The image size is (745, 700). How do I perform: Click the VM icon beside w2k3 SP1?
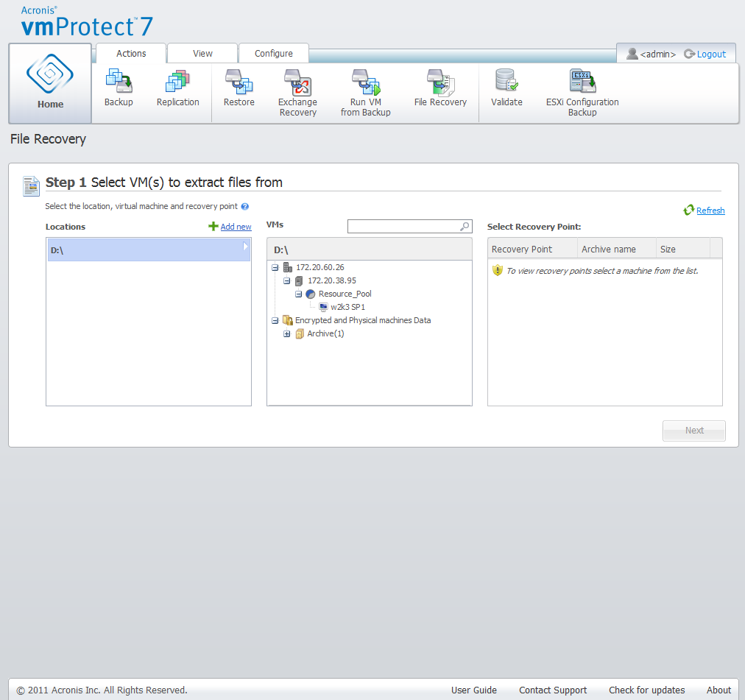[x=323, y=307]
